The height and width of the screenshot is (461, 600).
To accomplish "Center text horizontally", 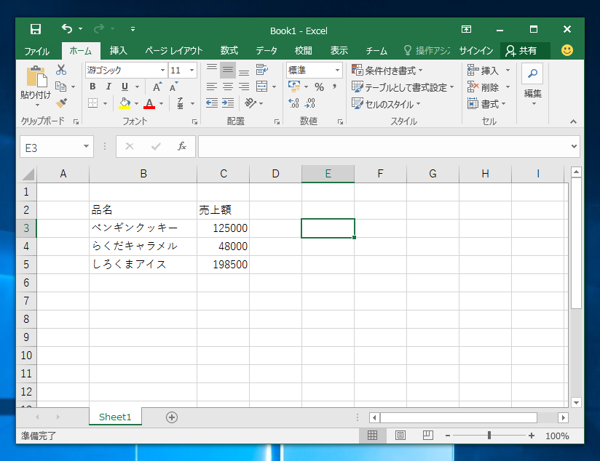I will [x=228, y=87].
